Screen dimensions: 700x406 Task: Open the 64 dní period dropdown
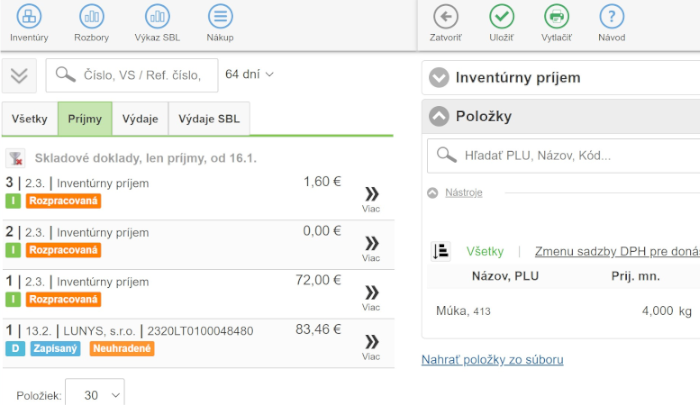[249, 74]
